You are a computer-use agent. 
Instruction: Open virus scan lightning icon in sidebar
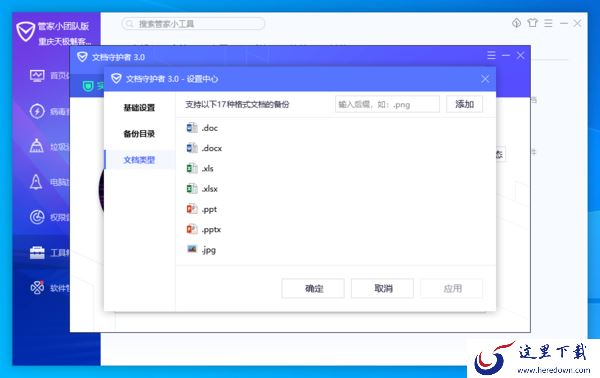[x=37, y=111]
